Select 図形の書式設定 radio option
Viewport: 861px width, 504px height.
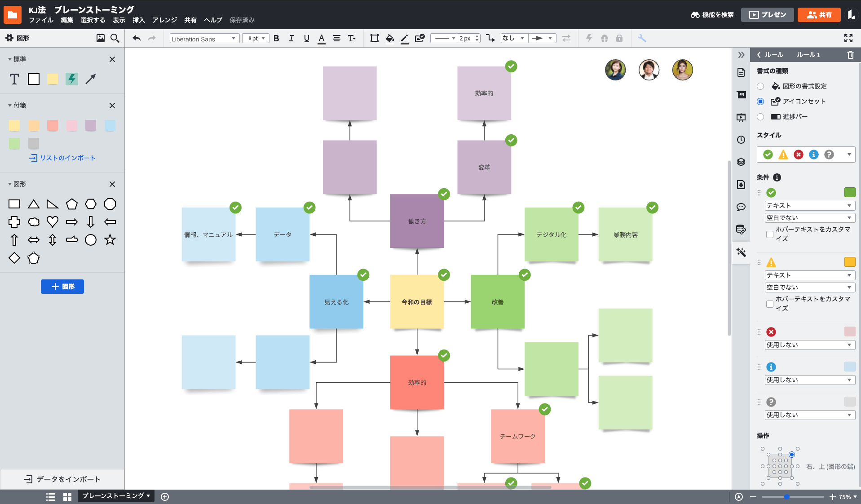click(x=760, y=86)
